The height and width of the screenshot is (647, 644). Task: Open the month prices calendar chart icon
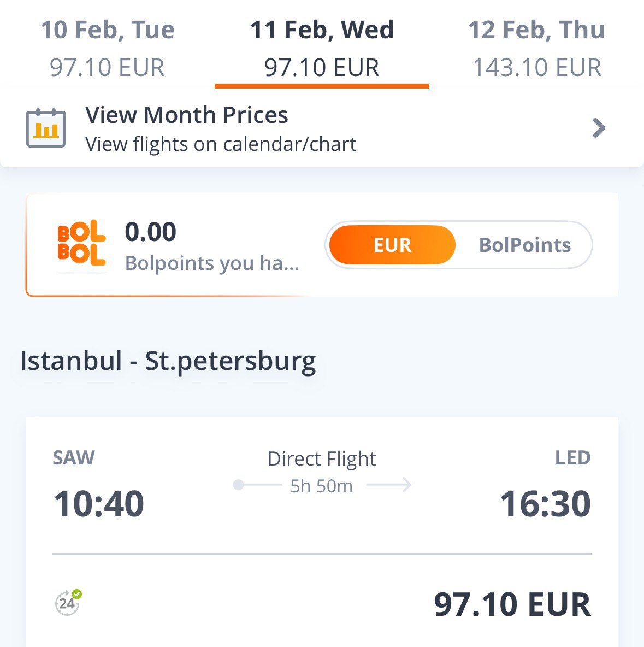point(46,128)
